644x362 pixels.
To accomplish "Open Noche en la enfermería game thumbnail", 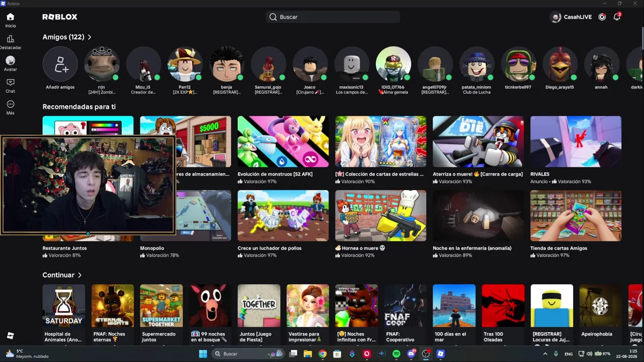I will click(x=478, y=216).
